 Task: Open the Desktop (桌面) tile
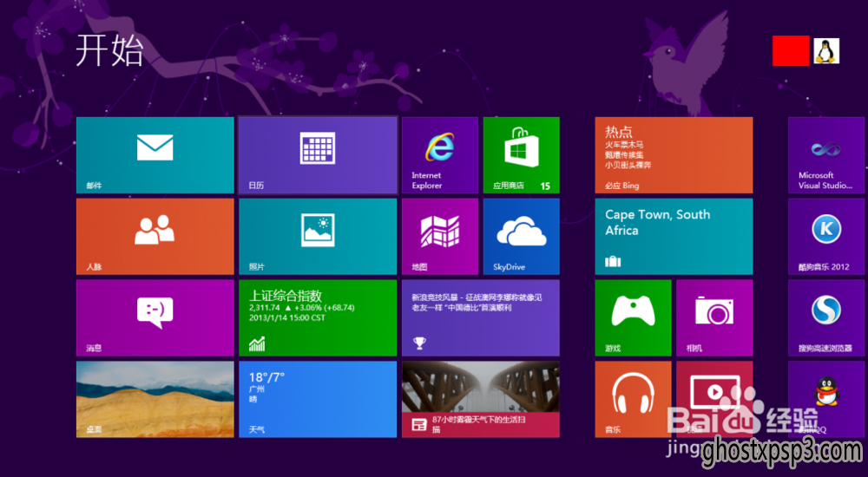155,399
